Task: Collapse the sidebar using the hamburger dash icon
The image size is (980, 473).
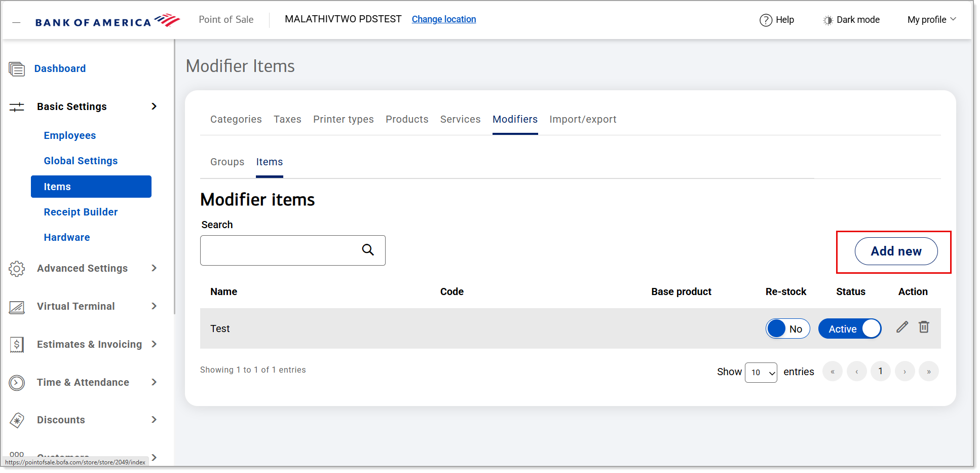Action: (16, 22)
